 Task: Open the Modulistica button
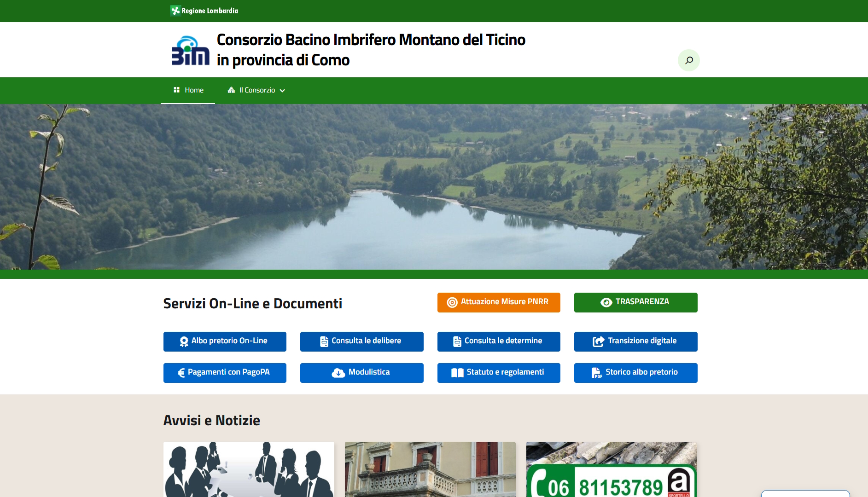click(x=362, y=373)
